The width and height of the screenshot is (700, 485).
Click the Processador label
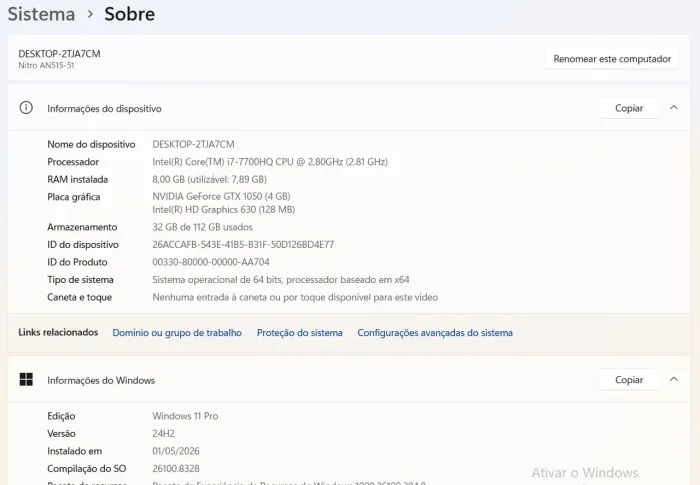(x=73, y=162)
